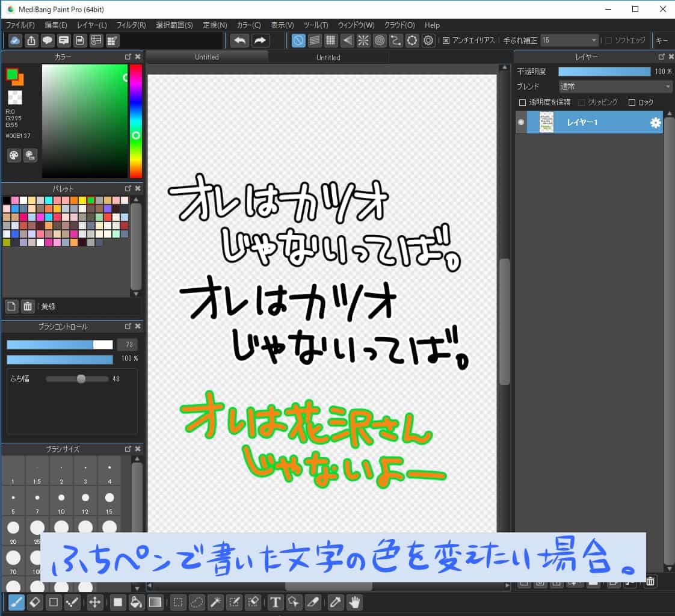675x616 pixels.
Task: Toggle the アンチエイリアス checkbox
Action: click(446, 40)
